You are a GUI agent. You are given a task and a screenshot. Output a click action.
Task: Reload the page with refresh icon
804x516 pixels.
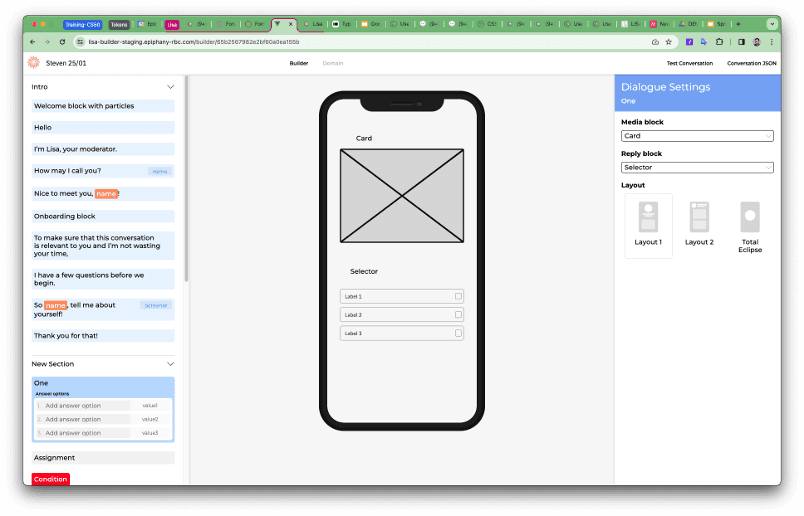click(62, 42)
